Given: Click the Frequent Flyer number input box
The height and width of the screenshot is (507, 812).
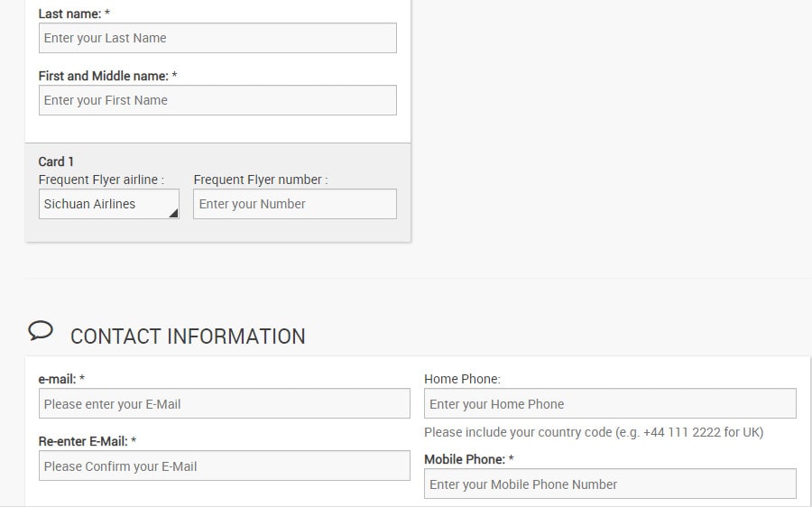Looking at the screenshot, I should point(295,204).
